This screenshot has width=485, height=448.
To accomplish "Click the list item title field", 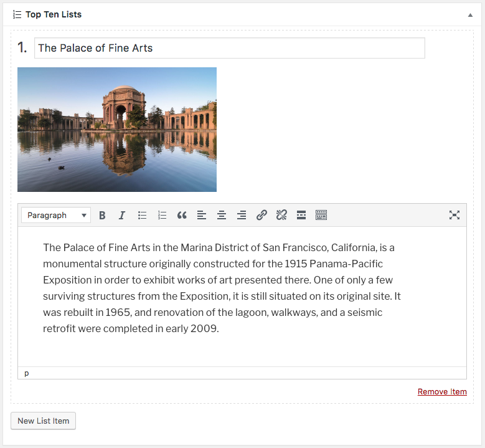I will tap(230, 48).
